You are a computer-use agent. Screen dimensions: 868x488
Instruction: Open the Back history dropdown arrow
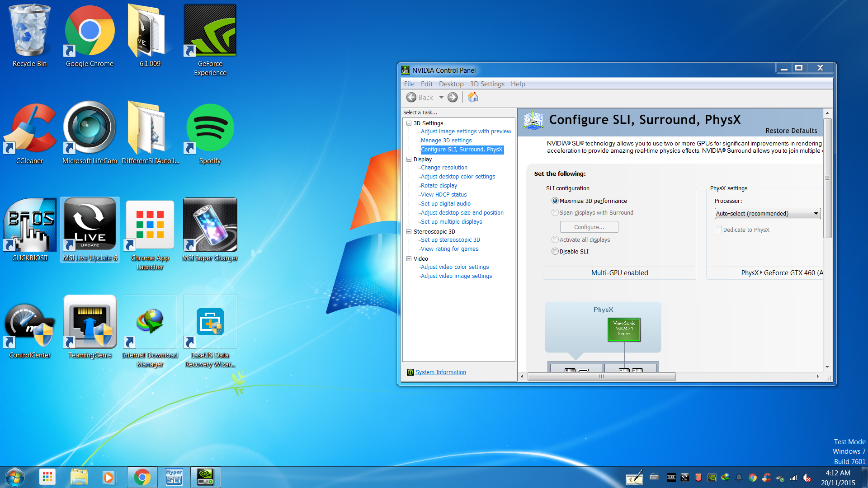441,97
